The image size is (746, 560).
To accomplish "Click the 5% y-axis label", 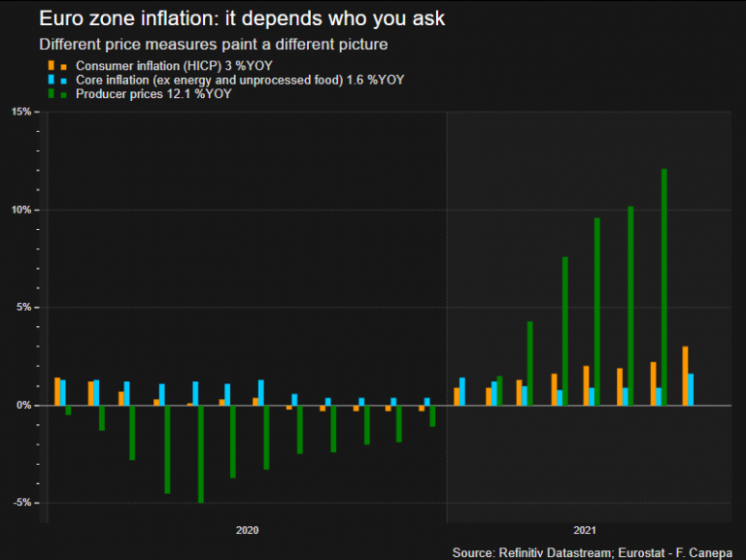I will pyautogui.click(x=23, y=308).
